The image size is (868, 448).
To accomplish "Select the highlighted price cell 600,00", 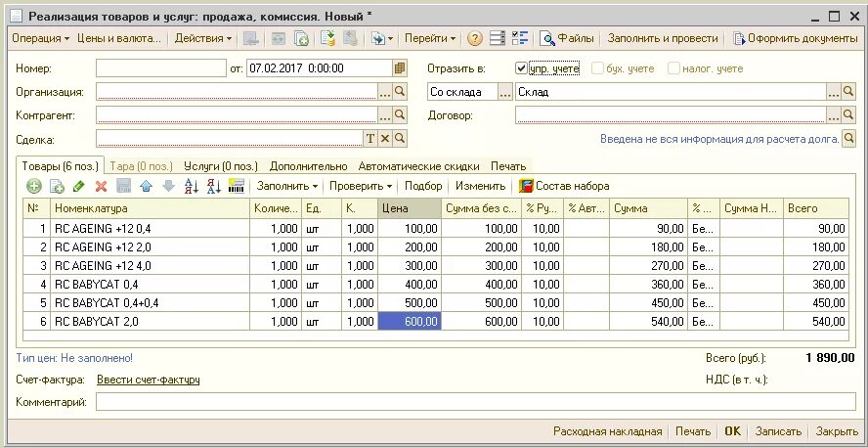I will [x=410, y=321].
